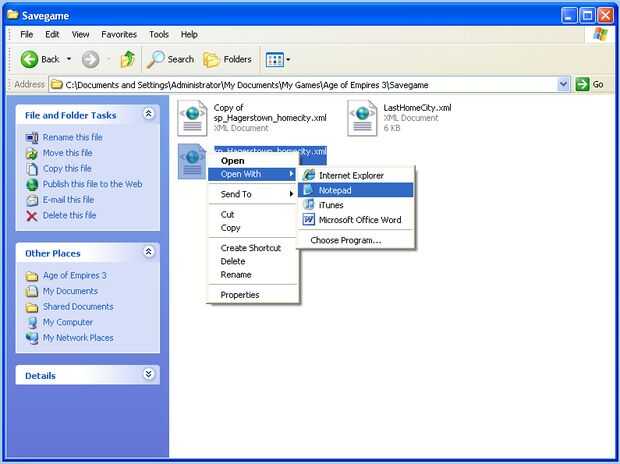The width and height of the screenshot is (620, 464).
Task: Click the selected sp_Hagerstown_homecity.xml file icon
Action: tap(192, 161)
